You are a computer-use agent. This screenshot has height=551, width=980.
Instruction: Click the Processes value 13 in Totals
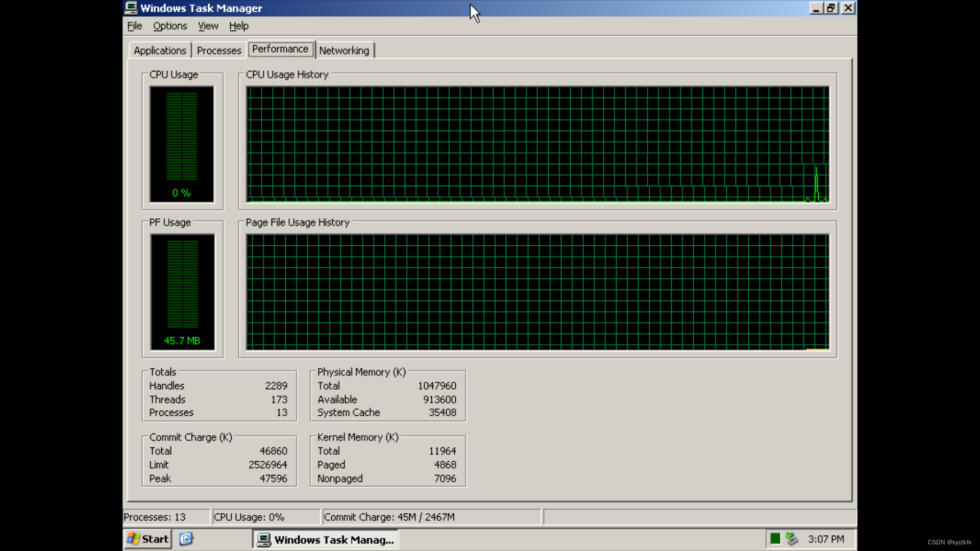click(282, 413)
